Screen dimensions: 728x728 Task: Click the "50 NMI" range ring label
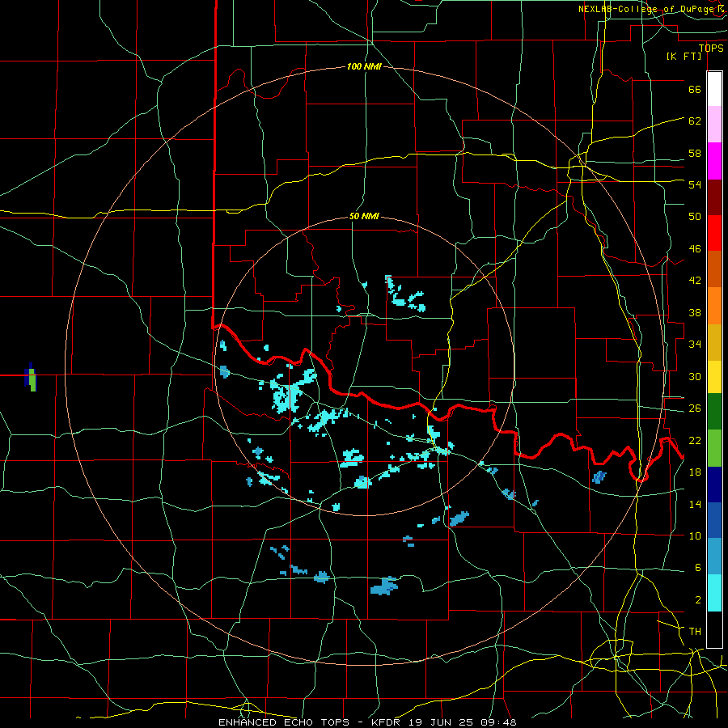(x=364, y=216)
